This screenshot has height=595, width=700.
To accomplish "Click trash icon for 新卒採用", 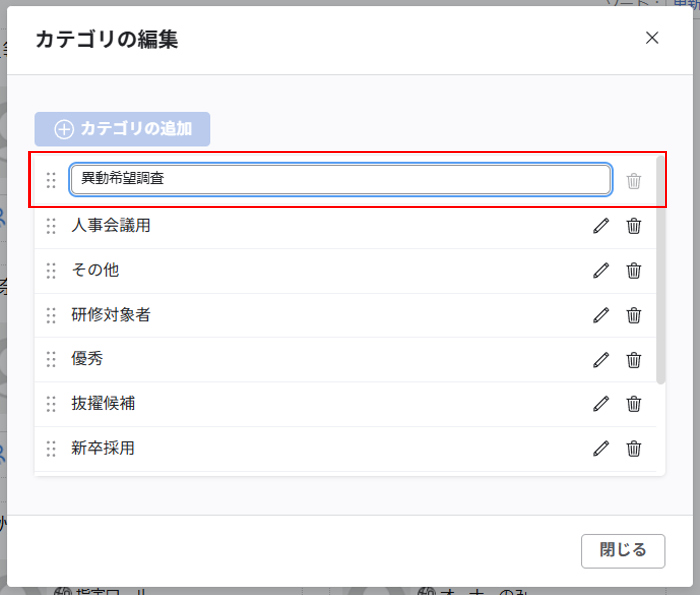I will tap(633, 449).
